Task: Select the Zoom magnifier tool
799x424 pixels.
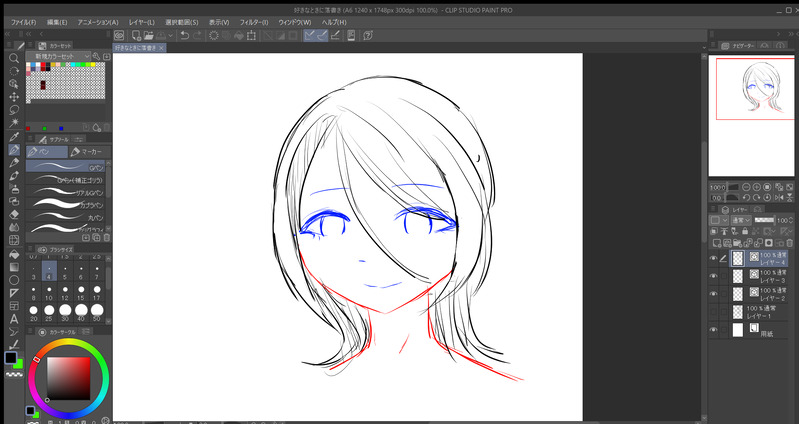Action: [x=14, y=58]
